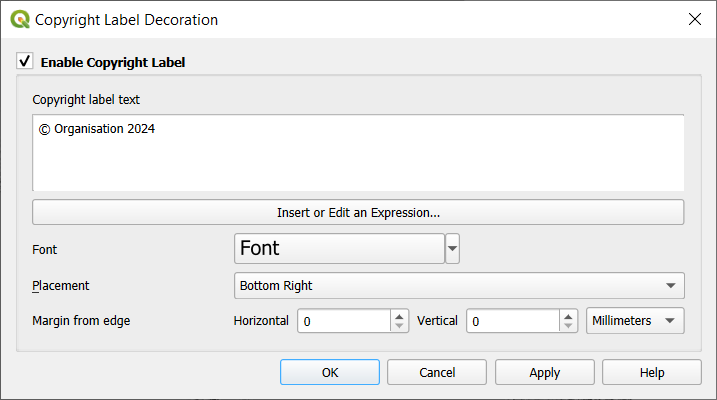
Task: Open the Millimeters unit dropdown
Action: tap(635, 321)
